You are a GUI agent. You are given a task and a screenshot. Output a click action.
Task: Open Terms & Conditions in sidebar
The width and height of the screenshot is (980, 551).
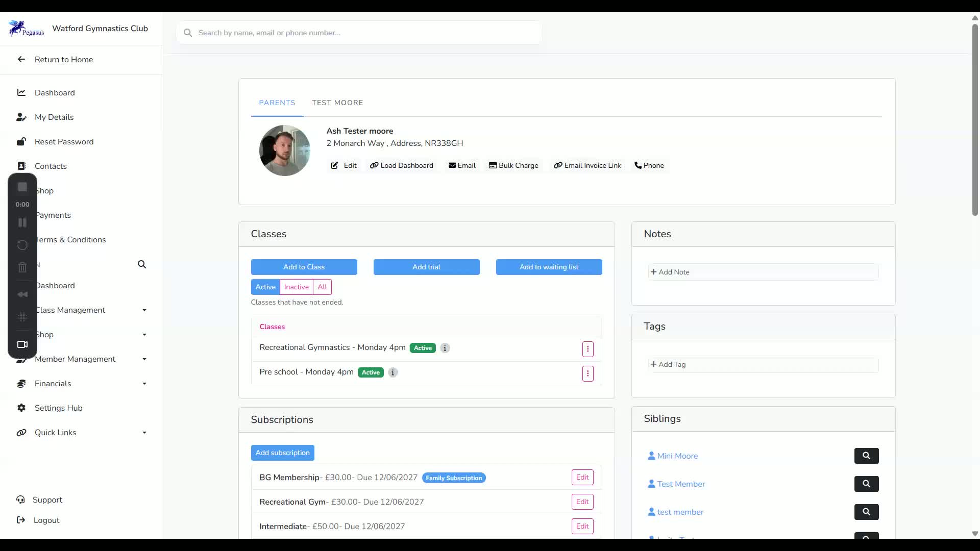pos(70,239)
